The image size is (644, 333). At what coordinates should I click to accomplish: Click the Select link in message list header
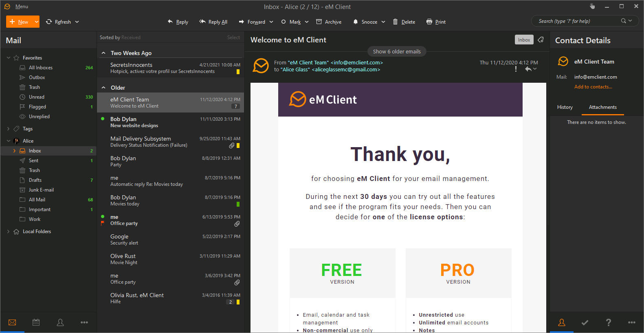pyautogui.click(x=233, y=37)
